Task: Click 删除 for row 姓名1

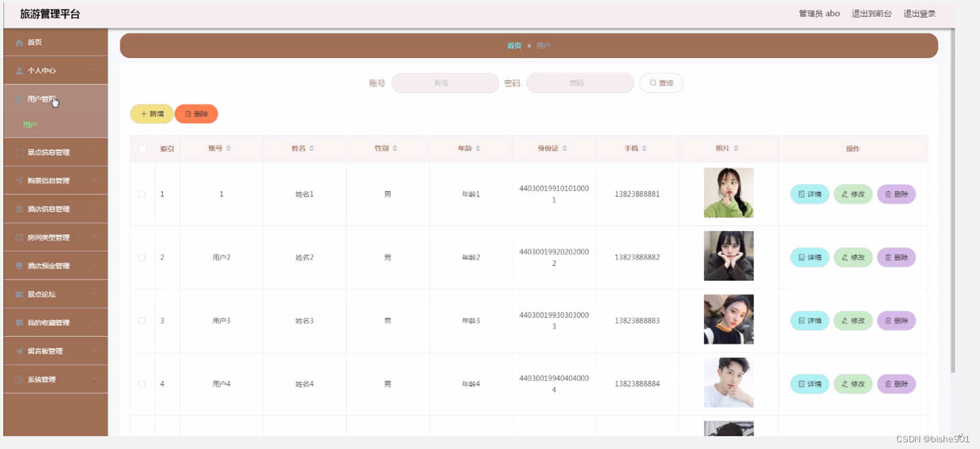Action: click(x=896, y=194)
